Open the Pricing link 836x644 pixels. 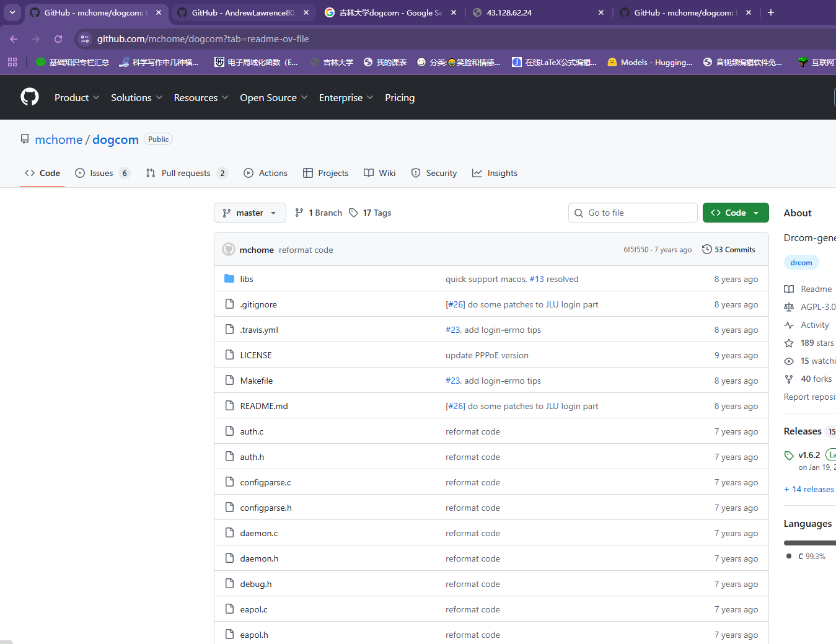tap(400, 98)
